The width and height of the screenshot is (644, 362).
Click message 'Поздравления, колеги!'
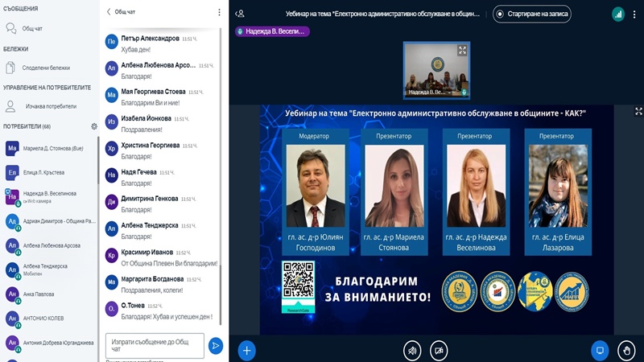pyautogui.click(x=152, y=290)
